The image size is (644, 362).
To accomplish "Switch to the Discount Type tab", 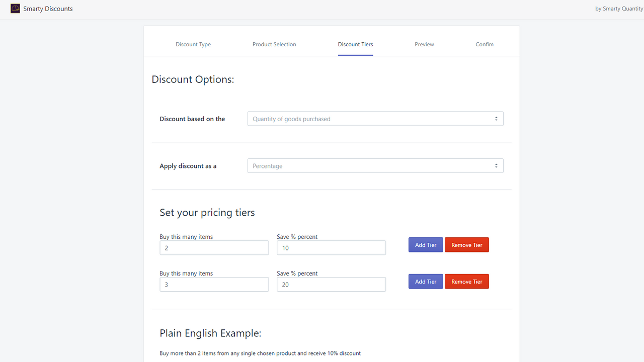I will coord(193,44).
